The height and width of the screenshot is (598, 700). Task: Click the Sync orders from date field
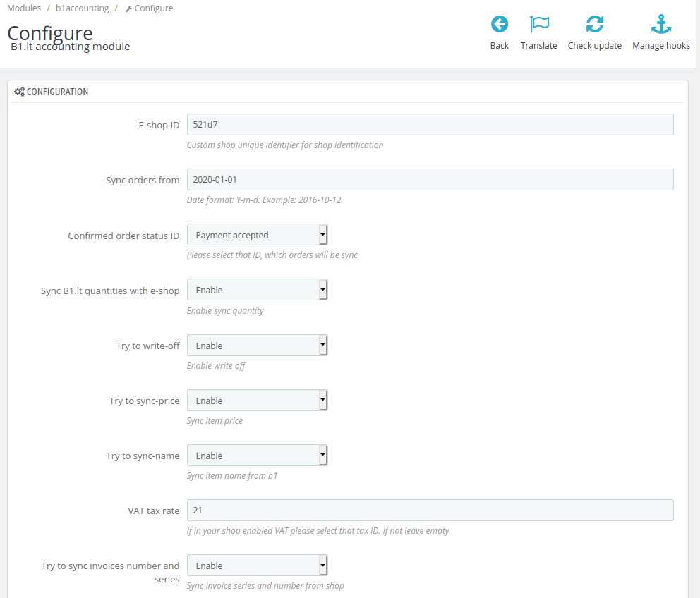pos(430,180)
